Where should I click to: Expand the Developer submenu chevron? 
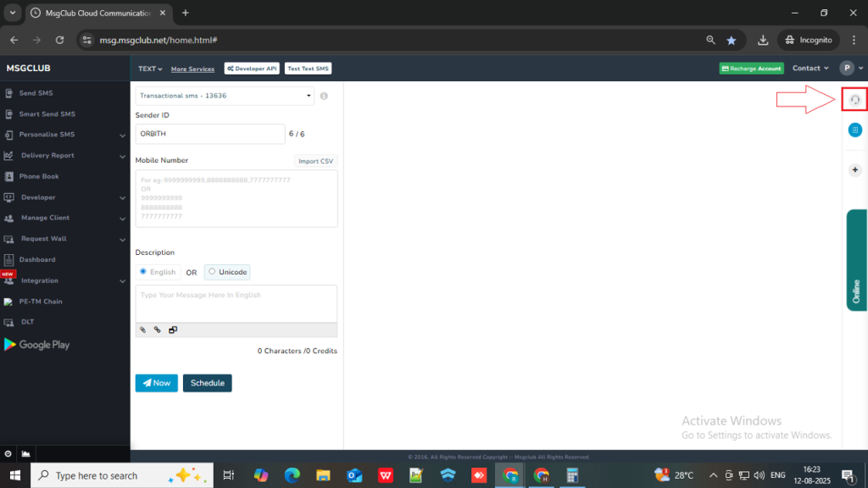point(122,198)
